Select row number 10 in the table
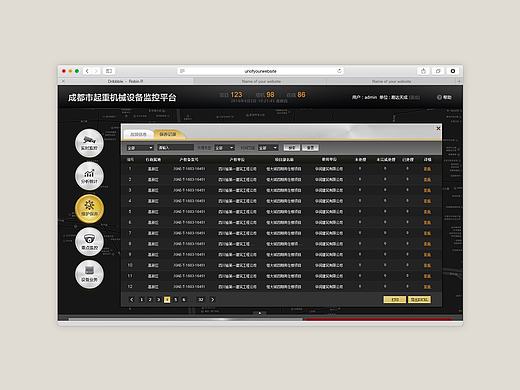This screenshot has width=520, height=390. pyautogui.click(x=130, y=265)
